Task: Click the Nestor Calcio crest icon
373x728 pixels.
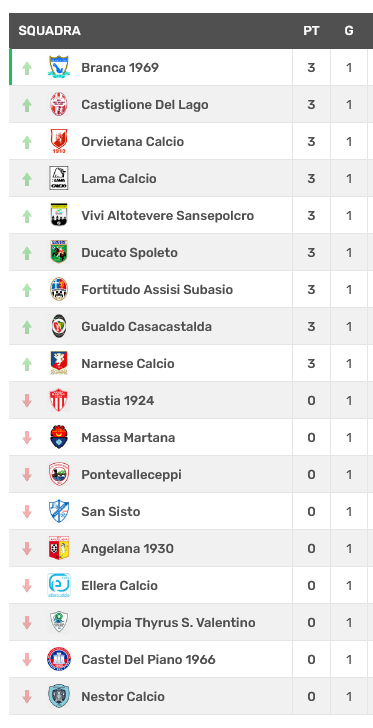Action: point(59,696)
